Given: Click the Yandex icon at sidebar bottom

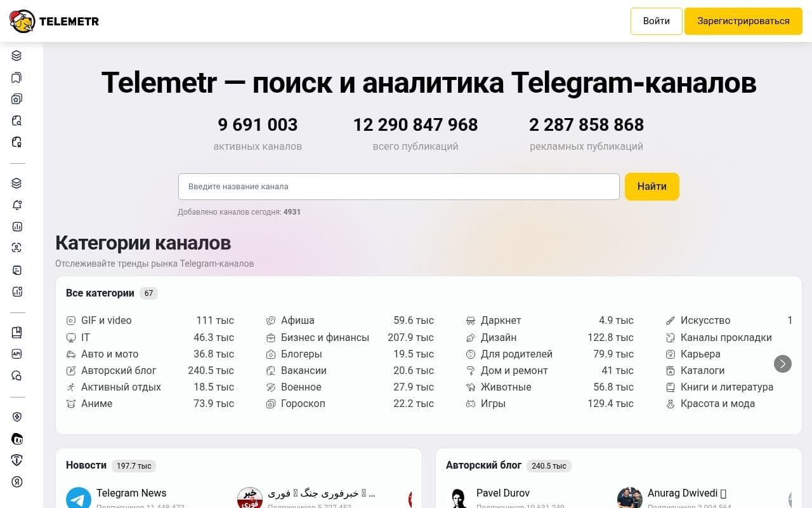Looking at the screenshot, I should [17, 481].
